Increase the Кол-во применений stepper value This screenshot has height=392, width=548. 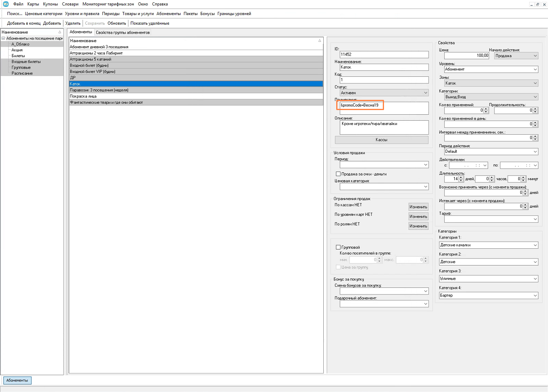point(486,109)
